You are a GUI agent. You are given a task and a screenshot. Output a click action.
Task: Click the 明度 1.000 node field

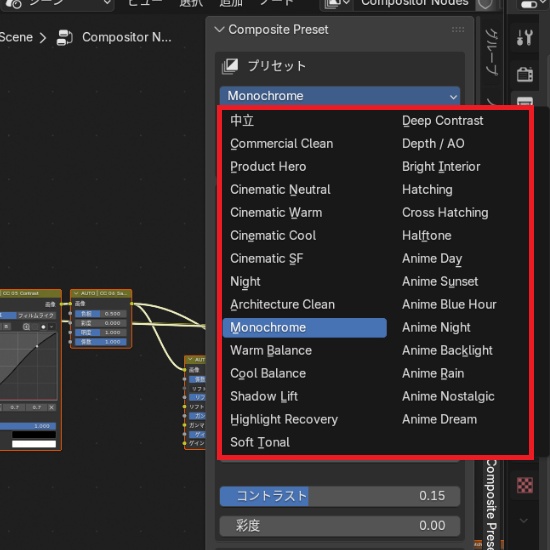point(101,332)
